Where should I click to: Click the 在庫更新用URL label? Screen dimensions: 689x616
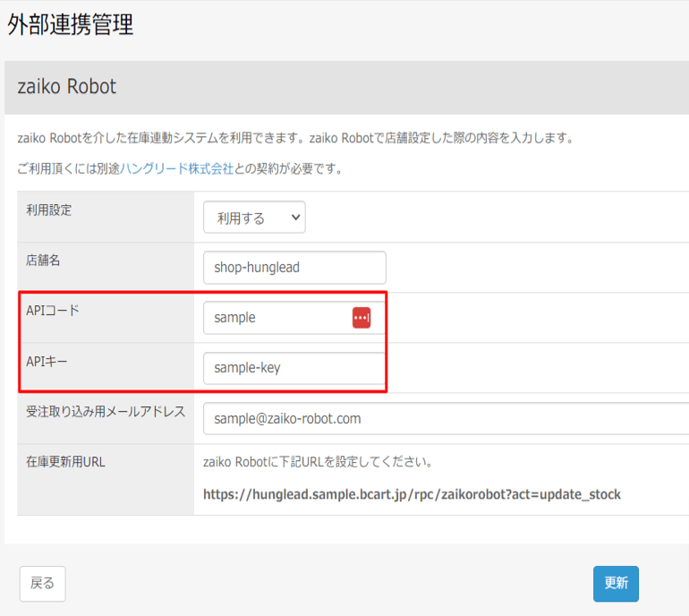[x=65, y=462]
